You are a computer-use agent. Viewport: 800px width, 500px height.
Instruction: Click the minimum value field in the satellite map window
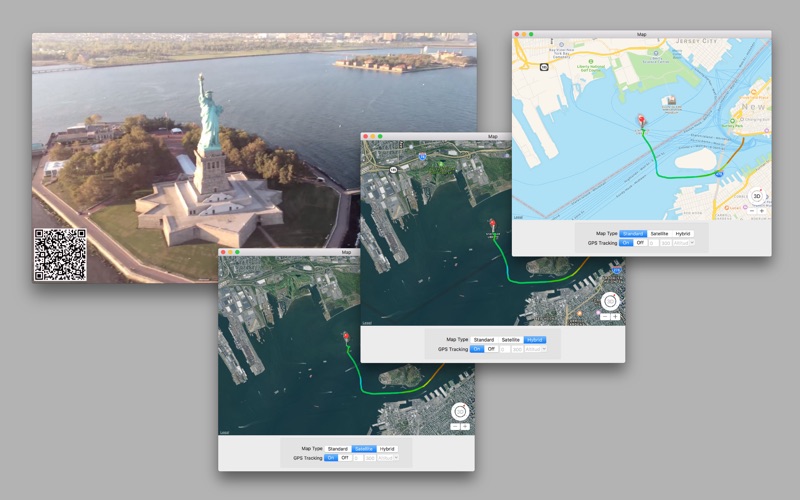(x=358, y=458)
